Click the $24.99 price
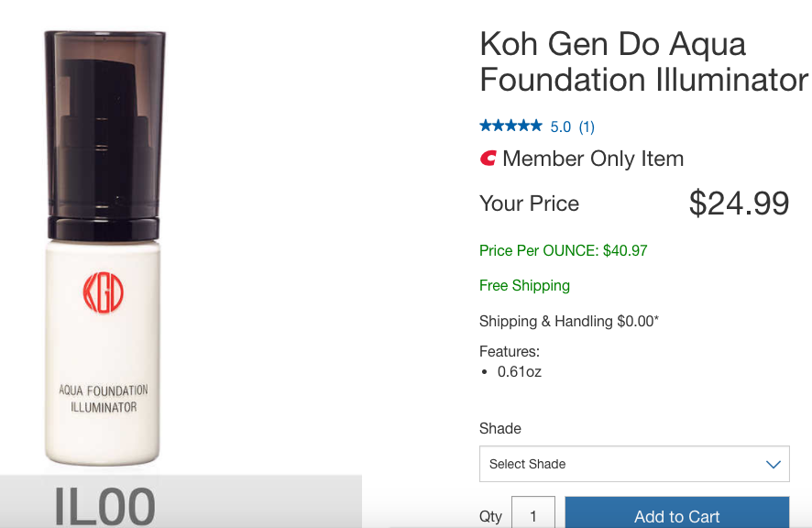 pyautogui.click(x=739, y=203)
